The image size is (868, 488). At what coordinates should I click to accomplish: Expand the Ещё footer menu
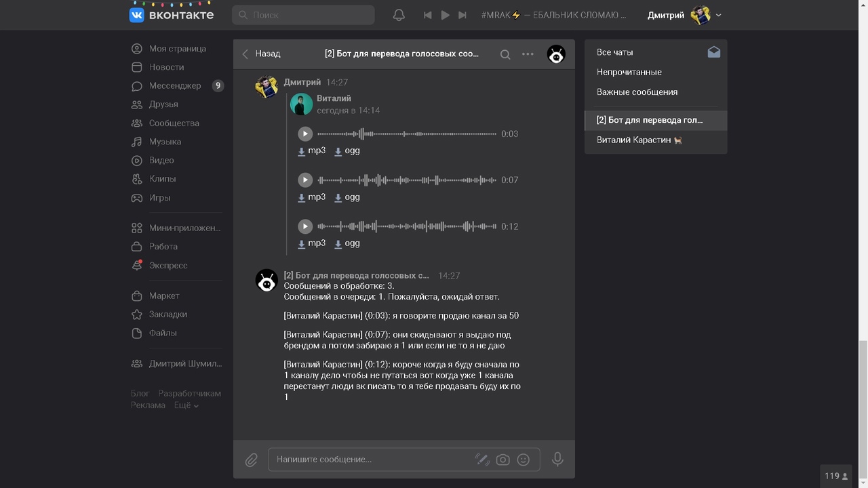(186, 405)
